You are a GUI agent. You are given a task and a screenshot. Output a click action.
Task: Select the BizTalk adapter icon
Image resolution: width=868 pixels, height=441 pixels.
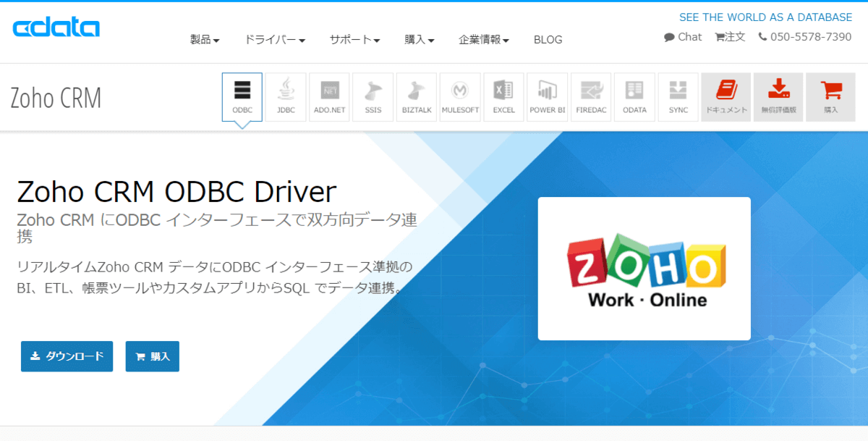[x=417, y=97]
